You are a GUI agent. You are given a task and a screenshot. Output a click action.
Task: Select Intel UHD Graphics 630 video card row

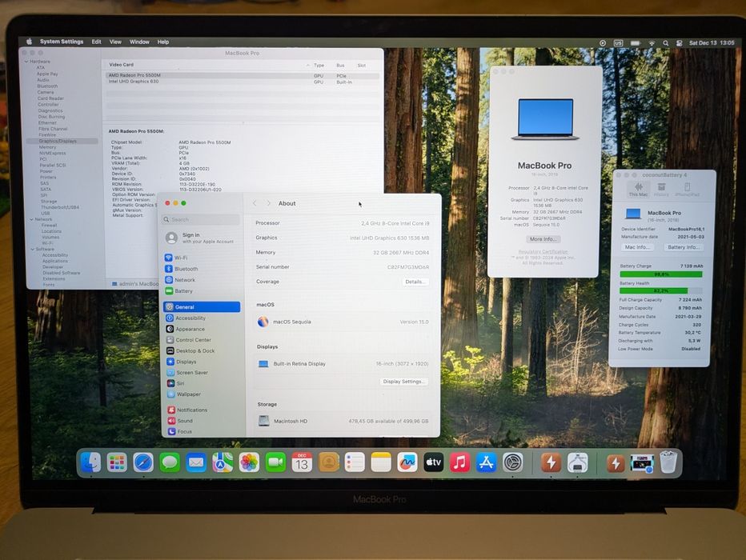(x=243, y=82)
